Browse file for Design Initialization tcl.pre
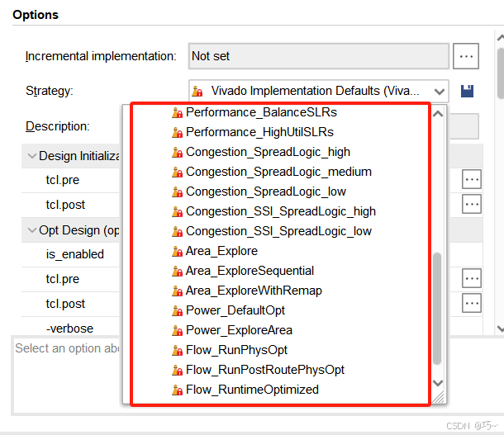504x435 pixels. pos(472,179)
